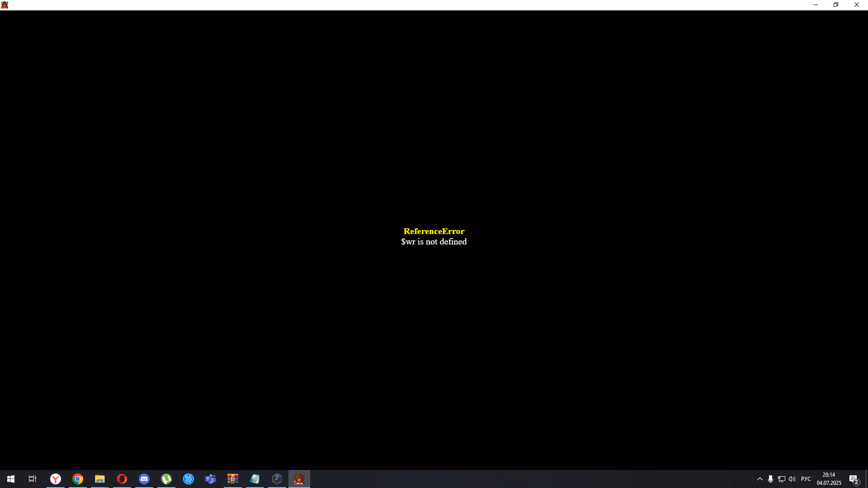Open File Explorer from the taskbar
This screenshot has height=488, width=868.
[100, 479]
